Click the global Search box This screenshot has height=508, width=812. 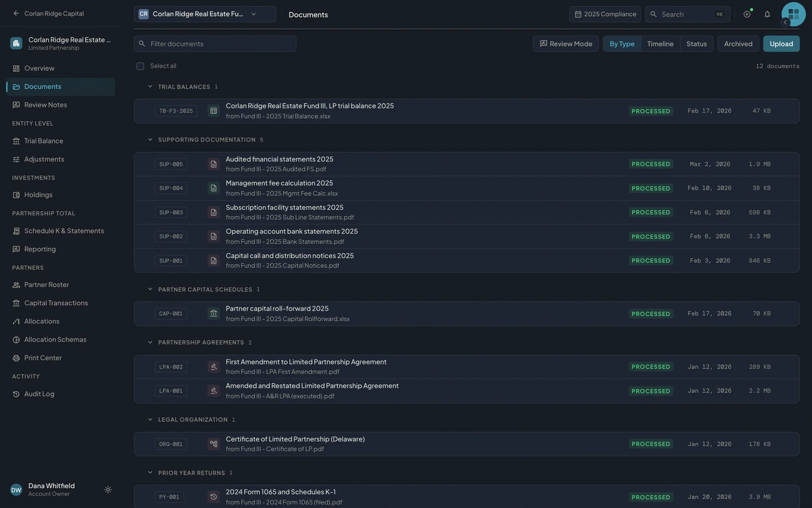(688, 14)
